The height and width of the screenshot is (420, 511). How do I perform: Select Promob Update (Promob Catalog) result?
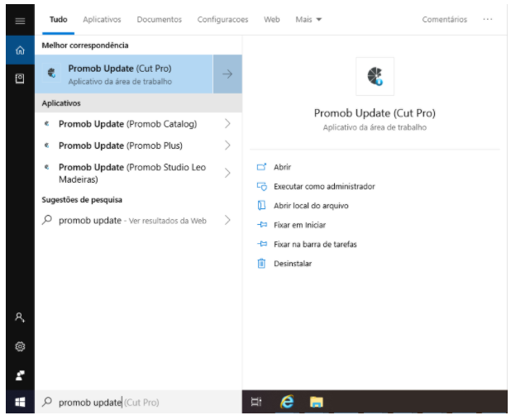[139, 124]
